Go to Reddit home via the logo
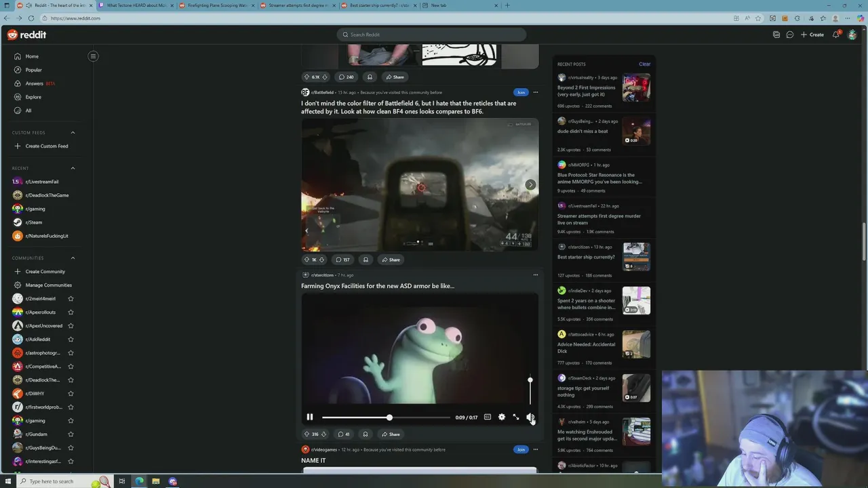Screen dimensions: 868x488 (x=27, y=35)
